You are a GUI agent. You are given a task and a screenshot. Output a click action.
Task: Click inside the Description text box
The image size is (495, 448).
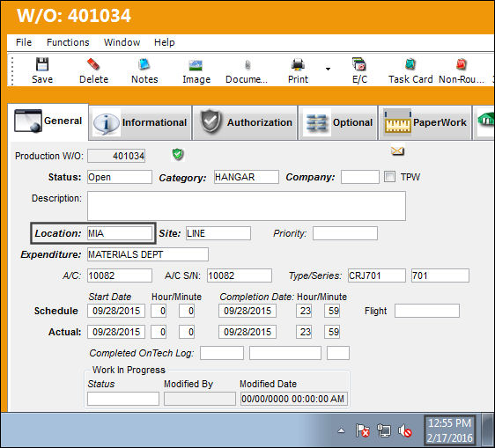[247, 206]
